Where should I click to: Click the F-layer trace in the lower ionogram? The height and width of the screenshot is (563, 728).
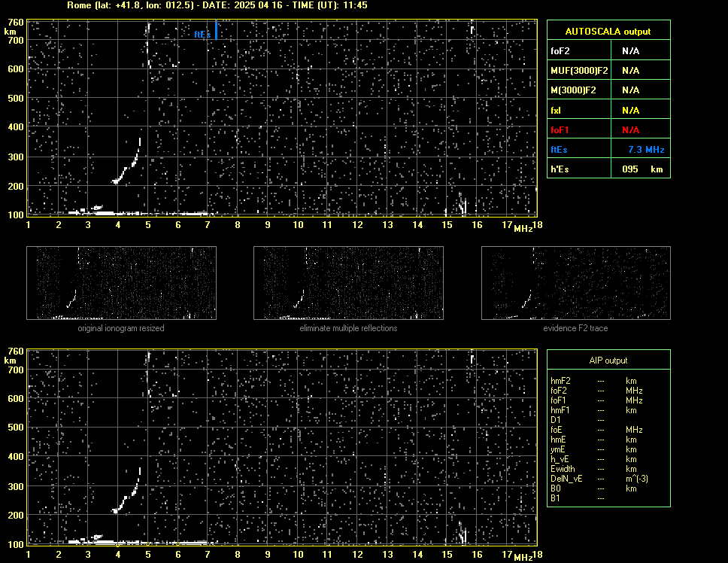126,490
